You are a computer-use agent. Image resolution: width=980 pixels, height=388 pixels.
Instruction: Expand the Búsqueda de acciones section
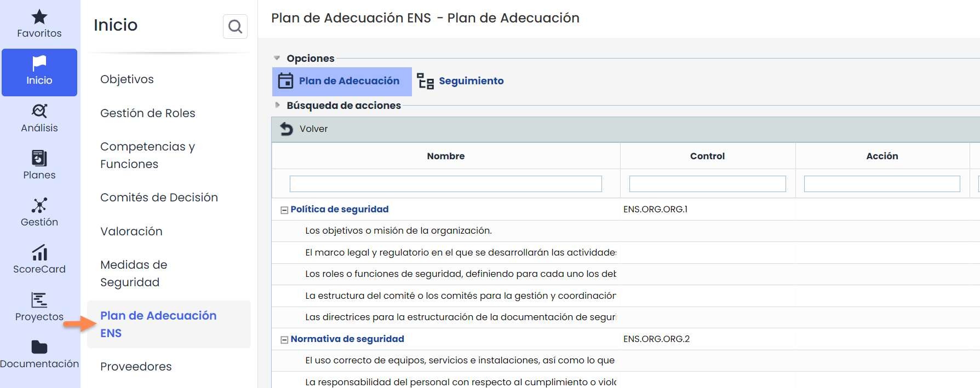[x=277, y=105]
